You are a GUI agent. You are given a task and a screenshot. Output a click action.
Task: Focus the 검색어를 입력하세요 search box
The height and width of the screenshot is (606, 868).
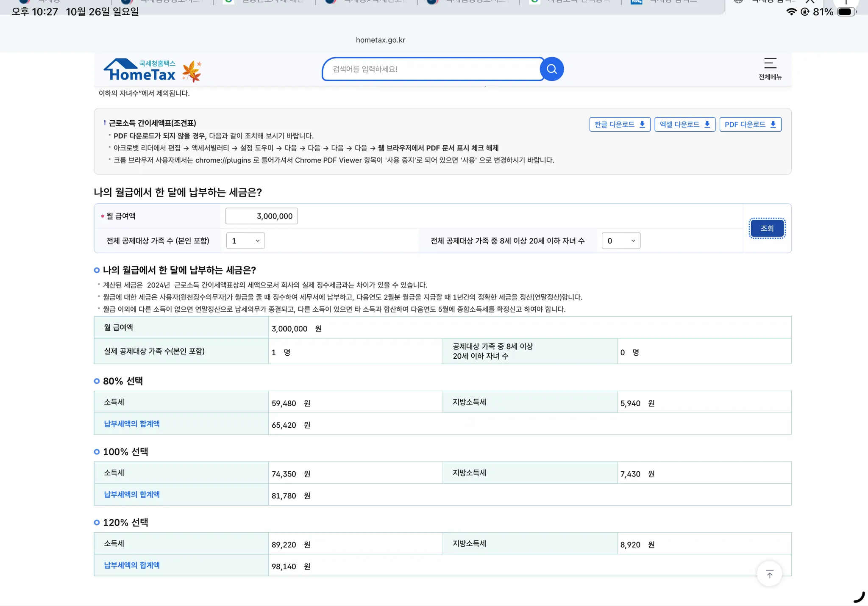pyautogui.click(x=432, y=69)
